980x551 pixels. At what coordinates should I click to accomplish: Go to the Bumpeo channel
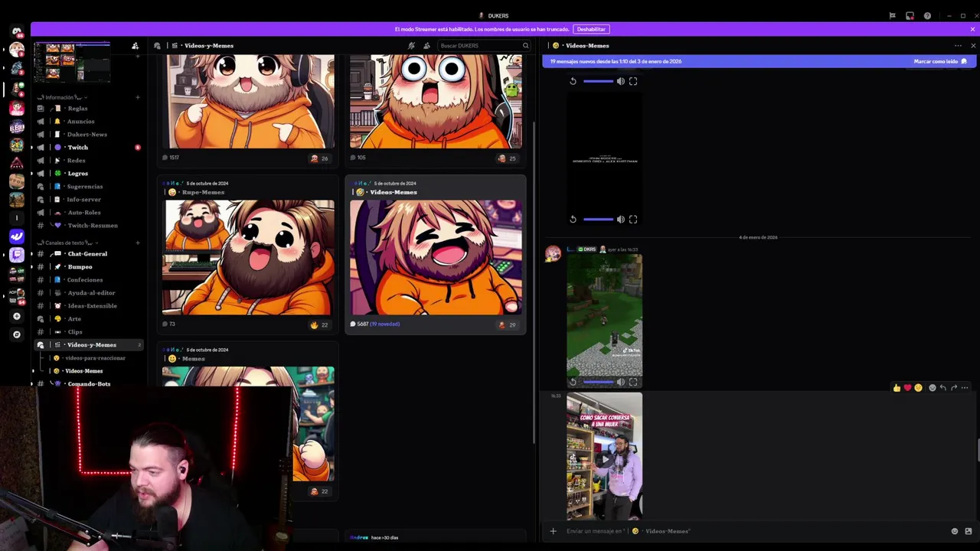click(x=80, y=266)
